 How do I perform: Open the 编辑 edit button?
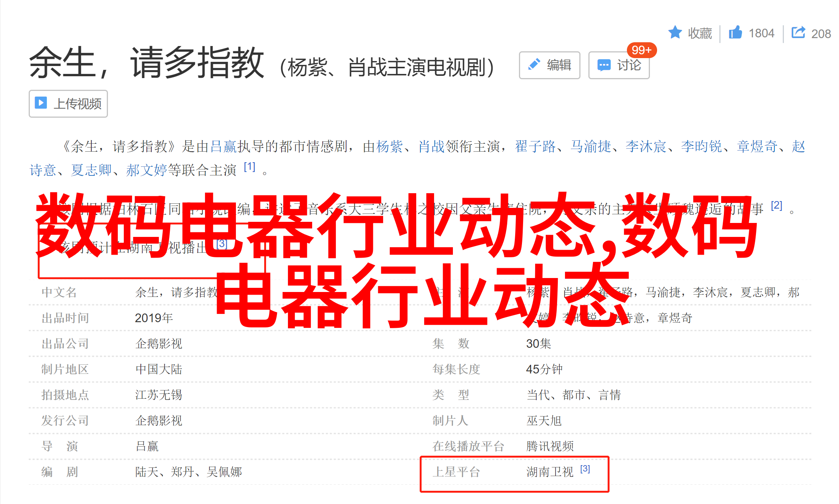tap(550, 65)
